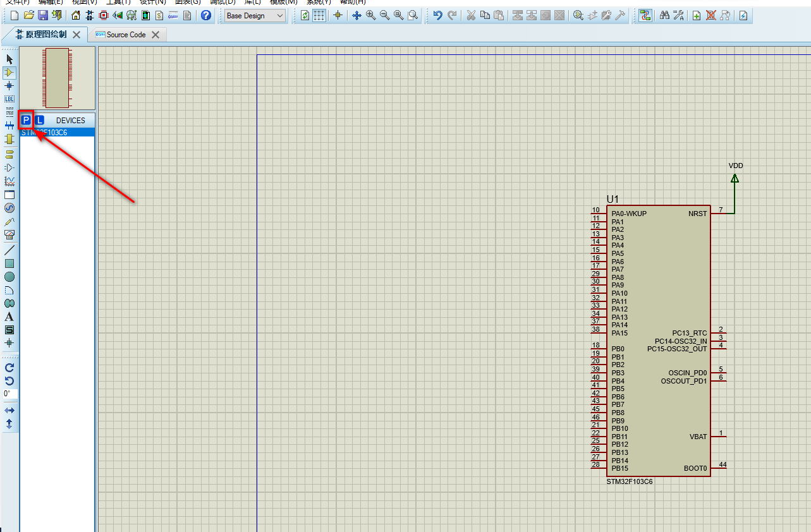Image resolution: width=811 pixels, height=532 pixels.
Task: Select the Wire Label LBL tool
Action: click(9, 99)
